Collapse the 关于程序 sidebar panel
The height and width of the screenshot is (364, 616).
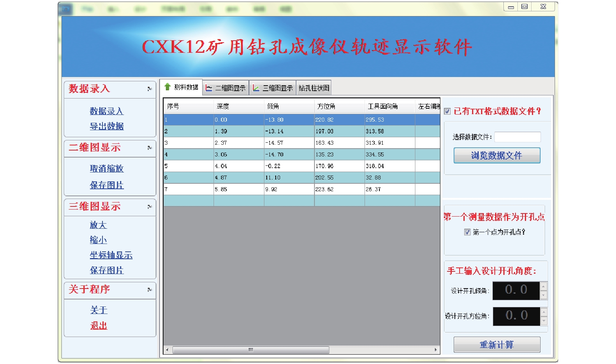149,290
